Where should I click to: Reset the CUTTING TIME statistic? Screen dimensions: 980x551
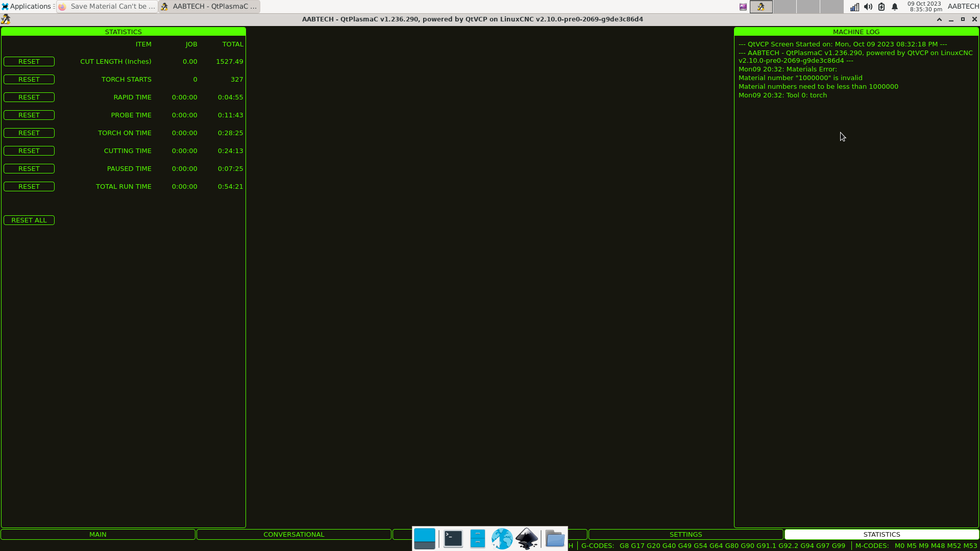29,151
